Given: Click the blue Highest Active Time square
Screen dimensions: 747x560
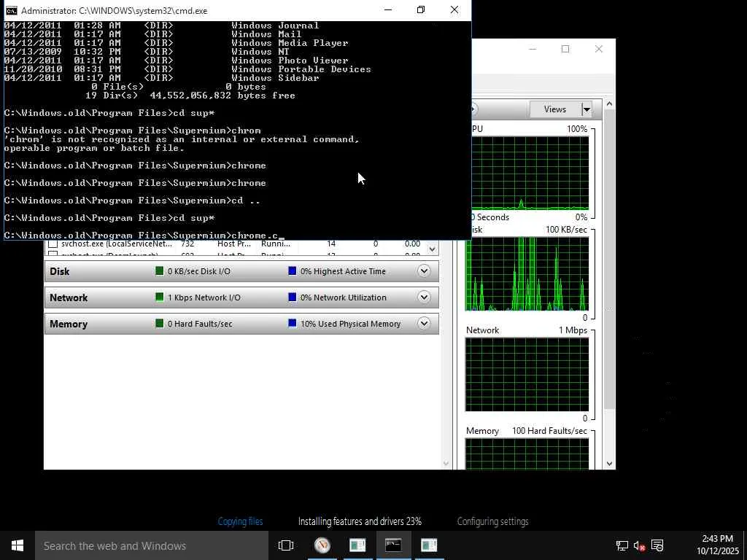Looking at the screenshot, I should (x=293, y=271).
